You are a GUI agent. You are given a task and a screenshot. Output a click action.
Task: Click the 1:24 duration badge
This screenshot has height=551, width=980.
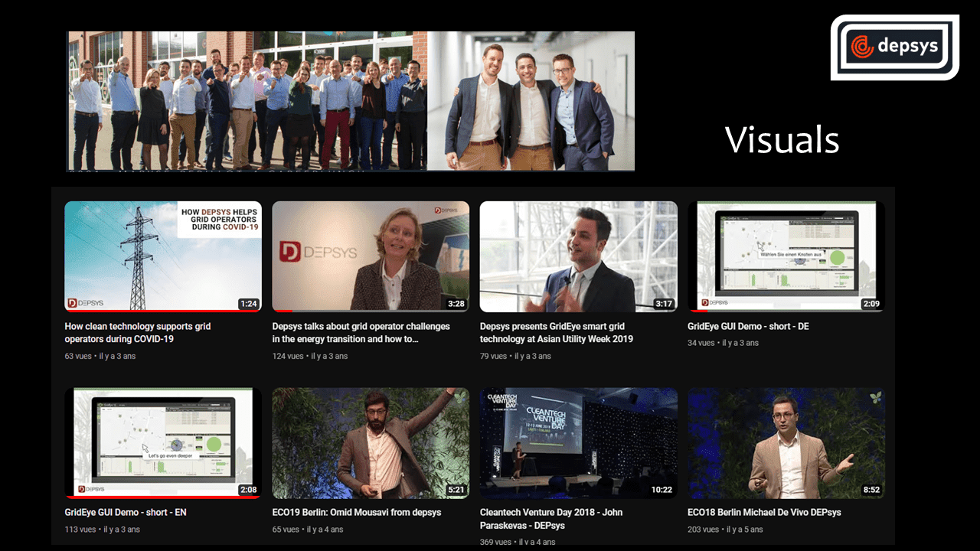[248, 304]
